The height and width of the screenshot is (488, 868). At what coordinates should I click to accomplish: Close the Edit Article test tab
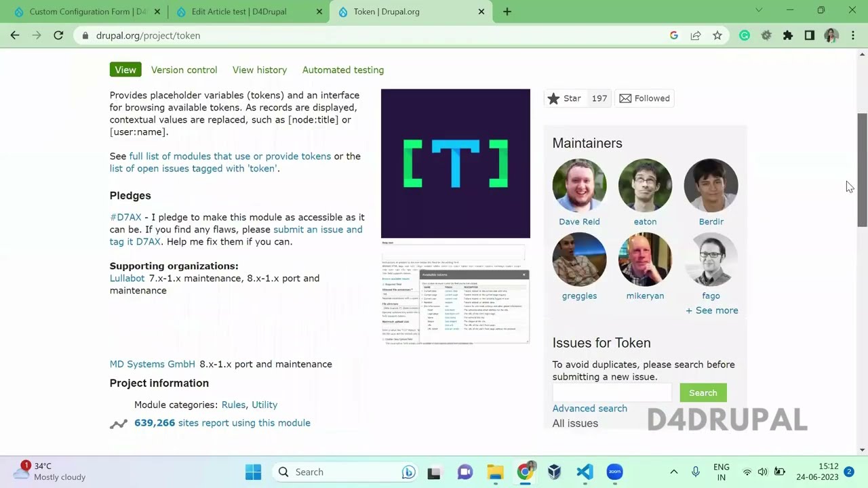[319, 12]
